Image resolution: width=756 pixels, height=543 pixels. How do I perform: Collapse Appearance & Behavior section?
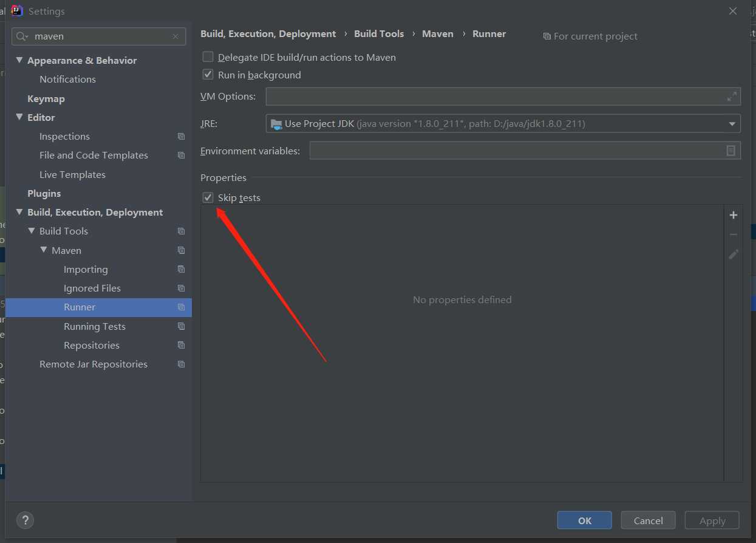click(x=20, y=60)
